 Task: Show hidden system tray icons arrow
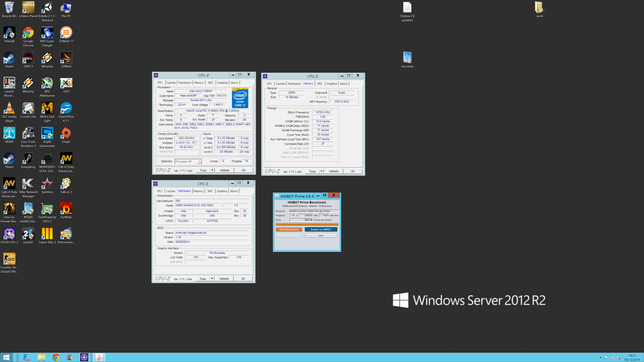(x=600, y=358)
